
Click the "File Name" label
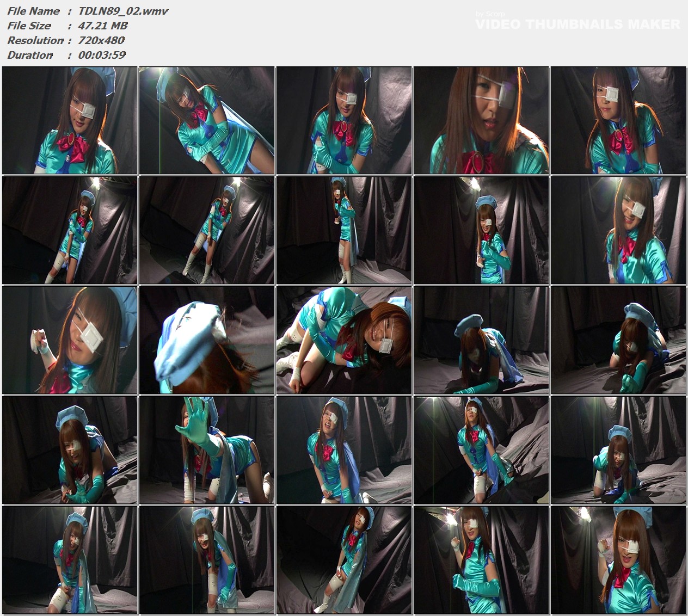33,11
